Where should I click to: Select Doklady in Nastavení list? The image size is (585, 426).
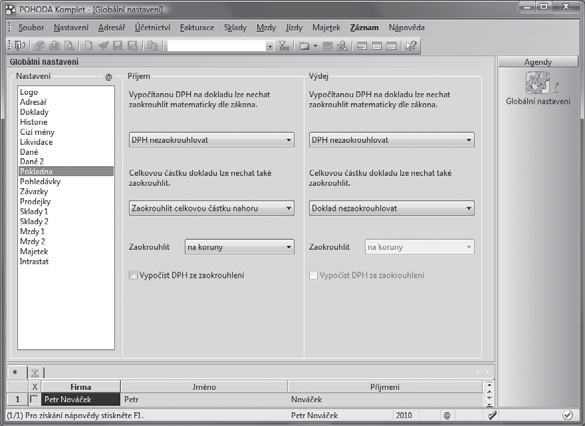click(x=34, y=112)
